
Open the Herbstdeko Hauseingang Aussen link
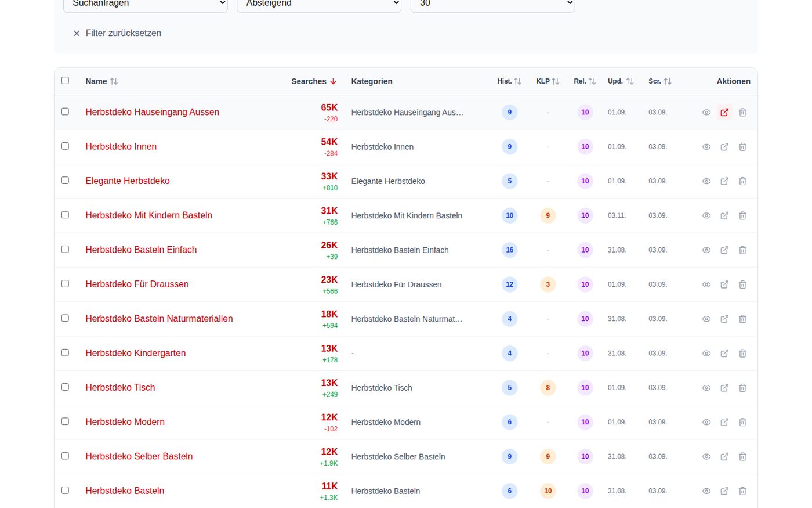(x=152, y=112)
